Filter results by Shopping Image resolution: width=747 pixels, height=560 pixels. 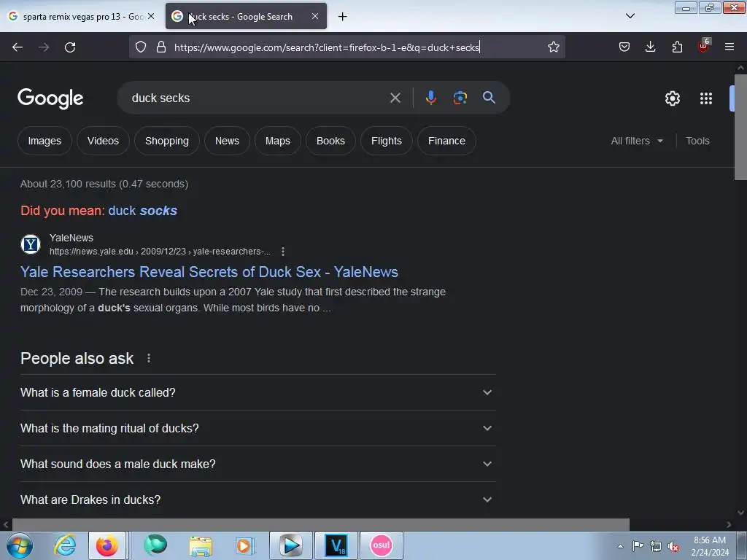pos(167,141)
